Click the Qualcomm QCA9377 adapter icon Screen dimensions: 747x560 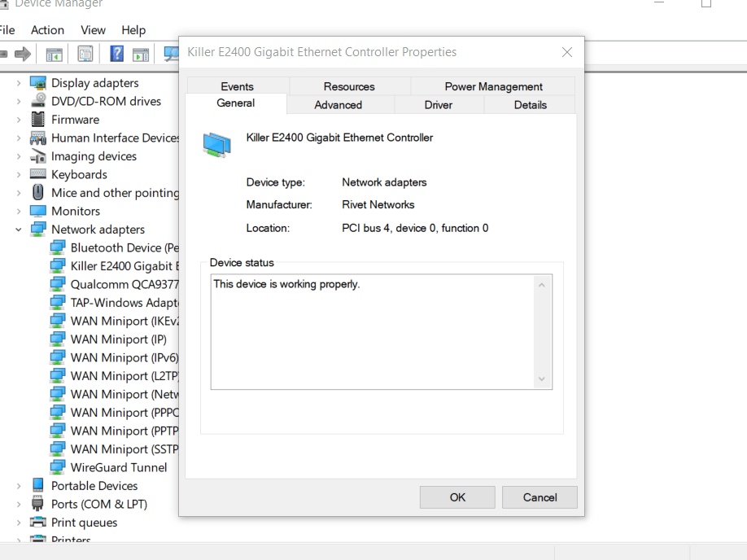(58, 284)
